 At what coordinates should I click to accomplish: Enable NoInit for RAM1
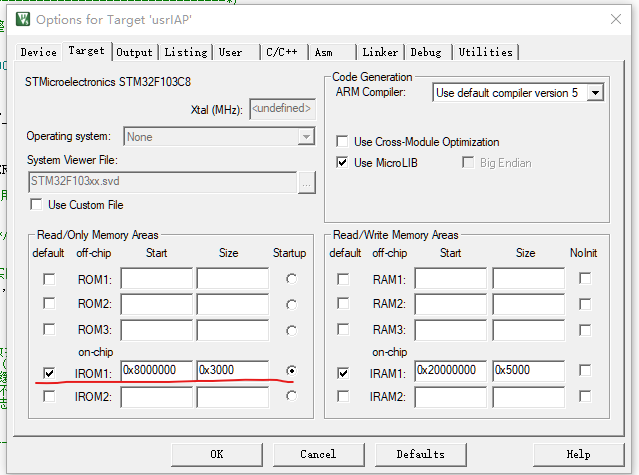point(585,278)
